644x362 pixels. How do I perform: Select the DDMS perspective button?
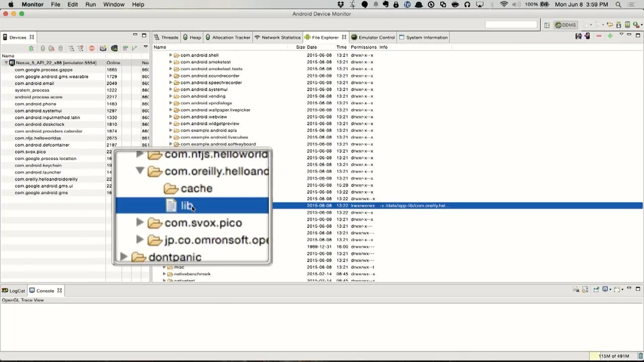[x=566, y=25]
